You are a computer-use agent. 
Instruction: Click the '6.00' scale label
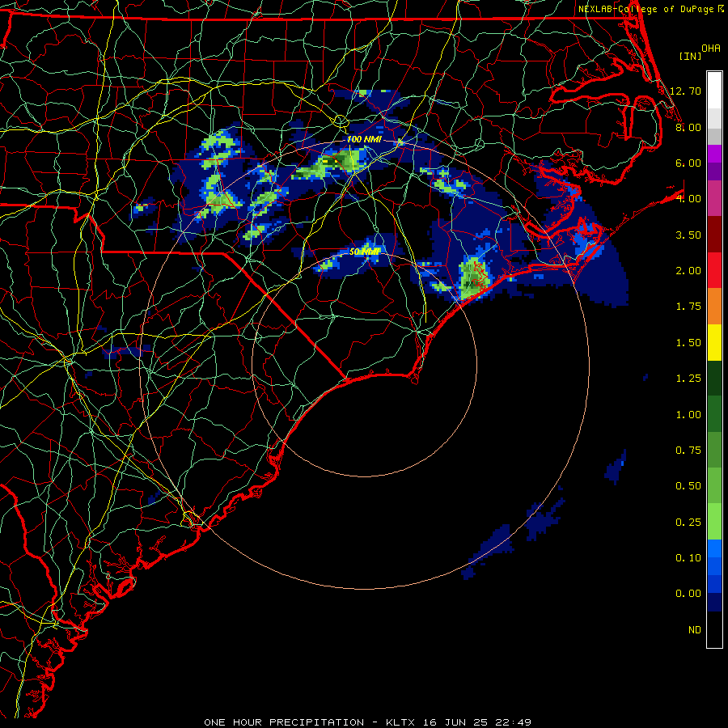pos(688,163)
